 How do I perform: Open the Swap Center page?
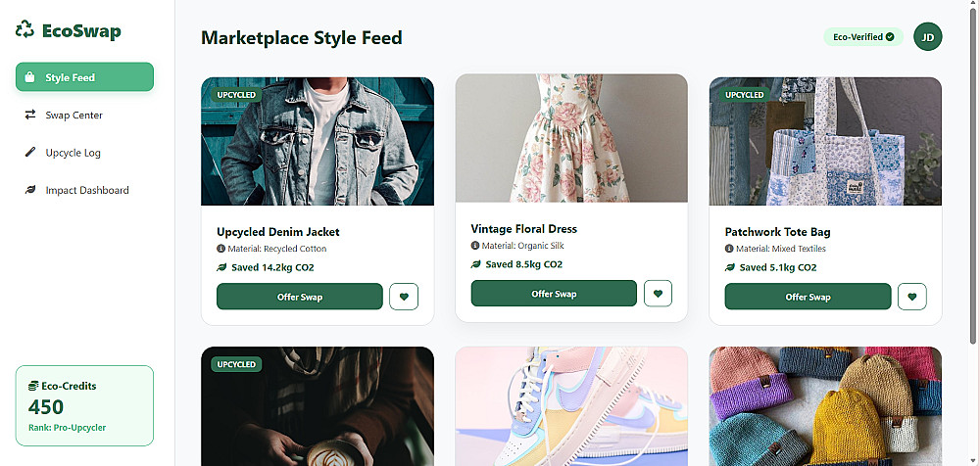coord(73,116)
